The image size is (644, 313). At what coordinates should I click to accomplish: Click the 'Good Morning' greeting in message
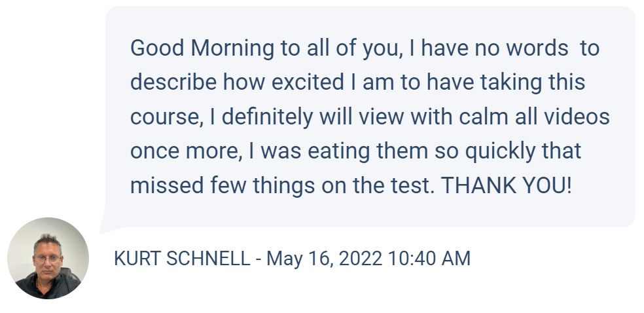(x=202, y=48)
